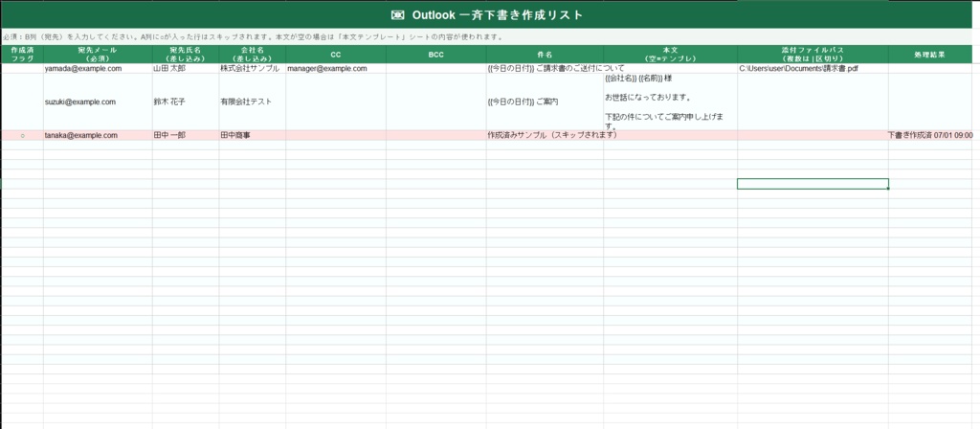Select cell '田中商事'
Screen dimensions: 980x429
coord(253,135)
